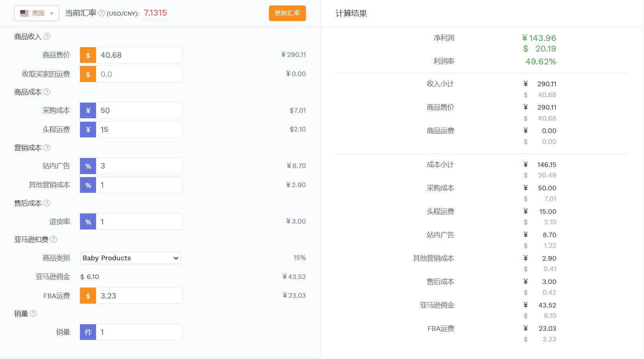Focus the 商品售价 input field

tap(139, 55)
